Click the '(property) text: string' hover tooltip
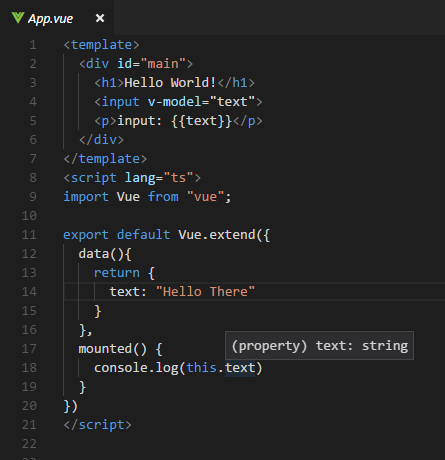 tap(319, 346)
